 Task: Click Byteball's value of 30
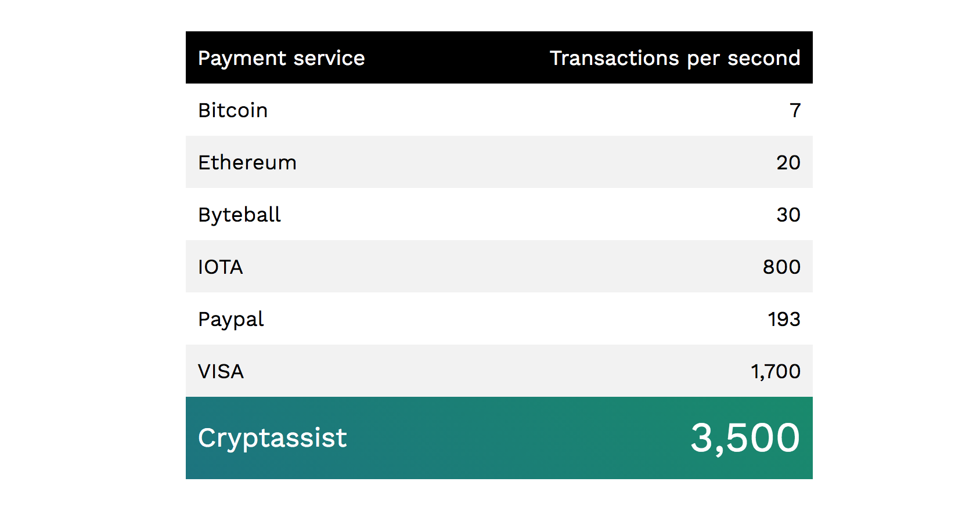pyautogui.click(x=788, y=215)
